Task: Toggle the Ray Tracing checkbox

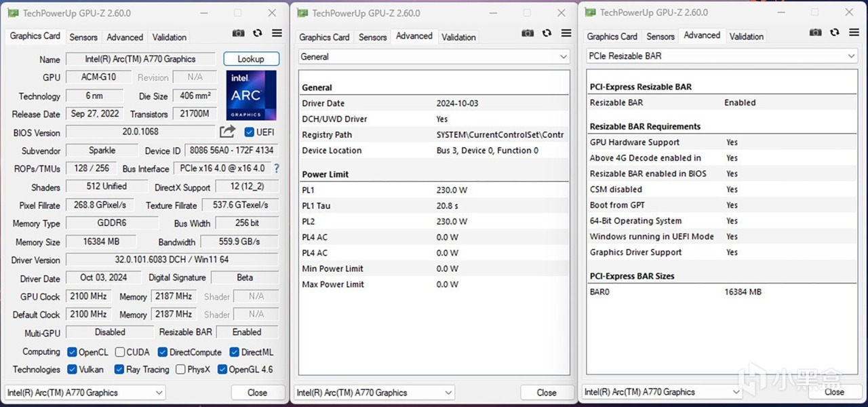Action: click(x=119, y=370)
